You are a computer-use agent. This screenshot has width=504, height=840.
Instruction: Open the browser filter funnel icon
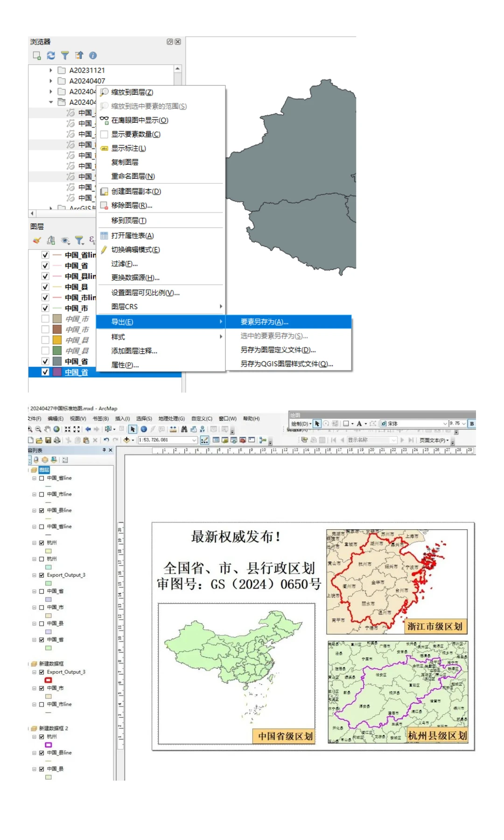[x=65, y=56]
